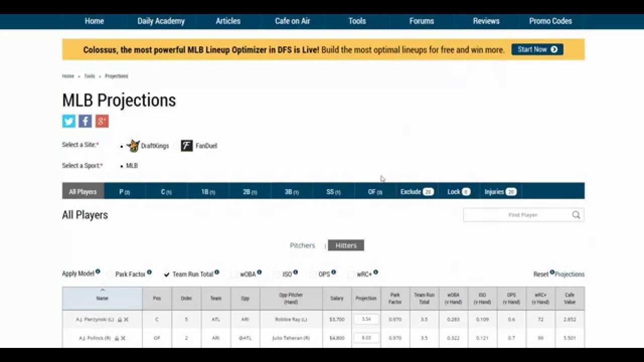Open the Home nav item
The image size is (644, 362).
pyautogui.click(x=94, y=21)
